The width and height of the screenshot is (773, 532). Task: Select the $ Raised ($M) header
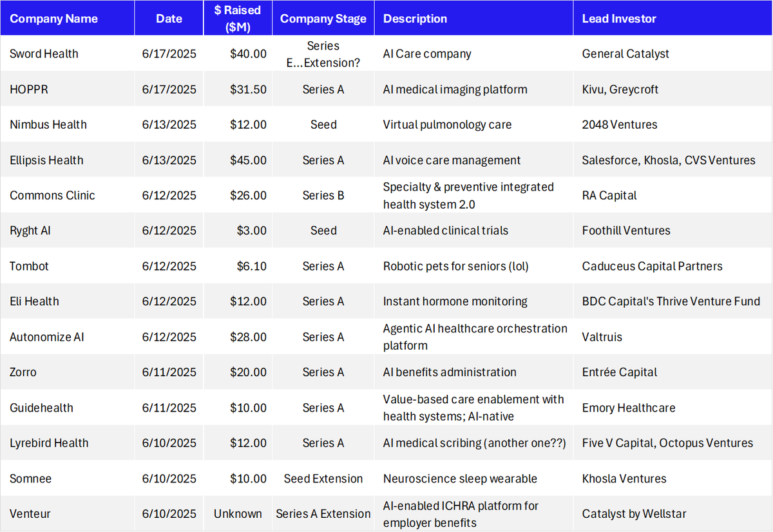(x=238, y=18)
